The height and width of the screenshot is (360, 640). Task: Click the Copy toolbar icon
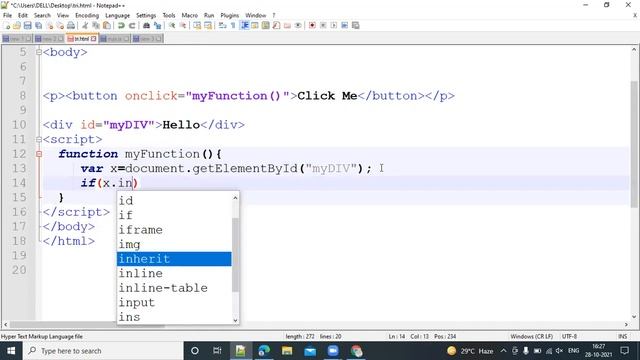(96, 25)
